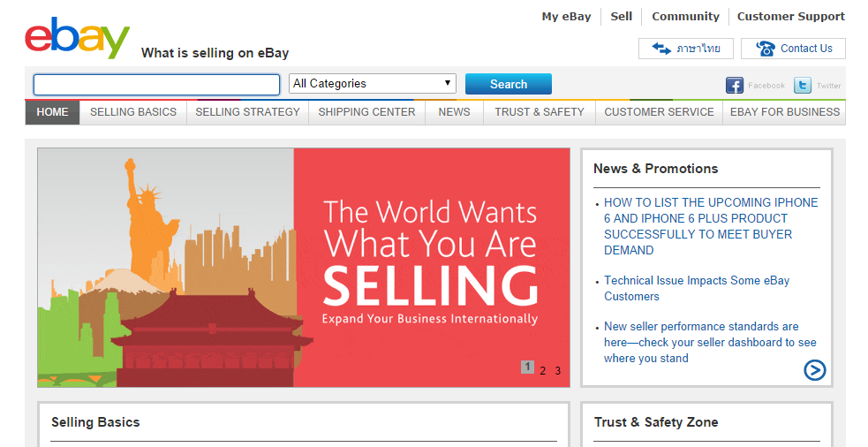Open the CUSTOMER SERVICE tab
The image size is (868, 447).
coord(659,112)
